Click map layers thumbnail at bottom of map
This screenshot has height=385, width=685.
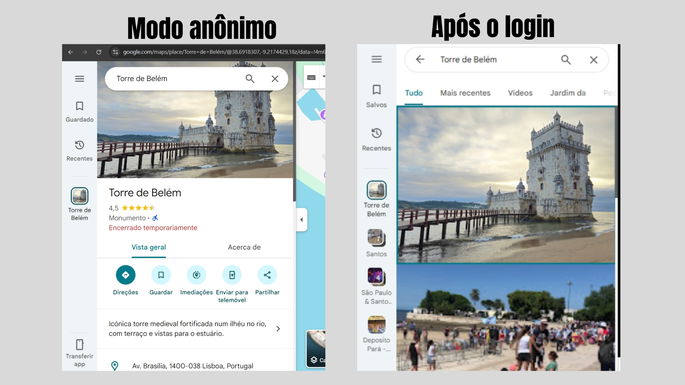point(315,349)
